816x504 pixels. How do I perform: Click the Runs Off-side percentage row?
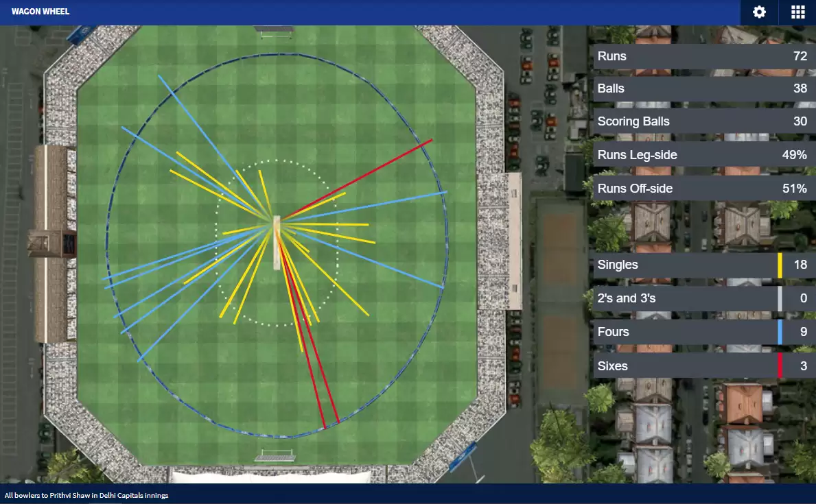coord(705,189)
